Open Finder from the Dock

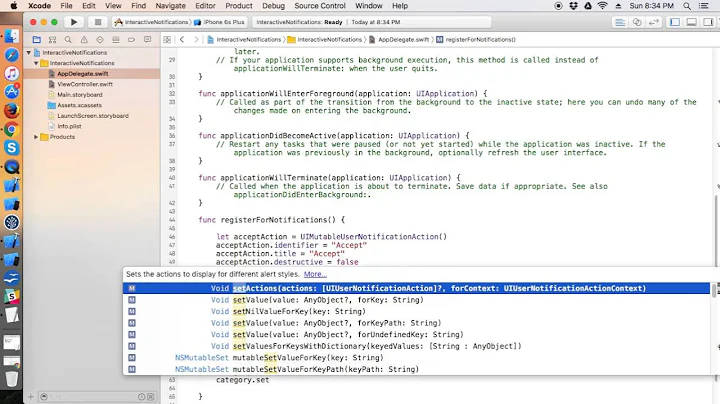pos(11,36)
